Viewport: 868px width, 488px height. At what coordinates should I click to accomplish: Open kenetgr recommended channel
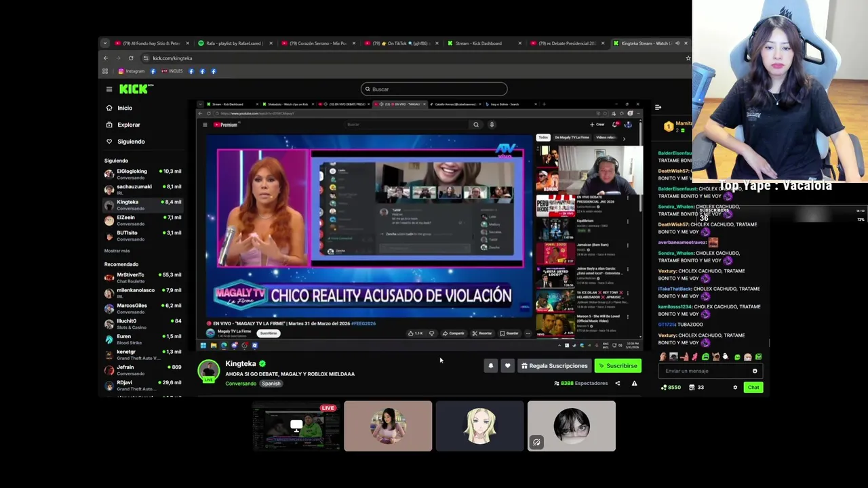142,354
